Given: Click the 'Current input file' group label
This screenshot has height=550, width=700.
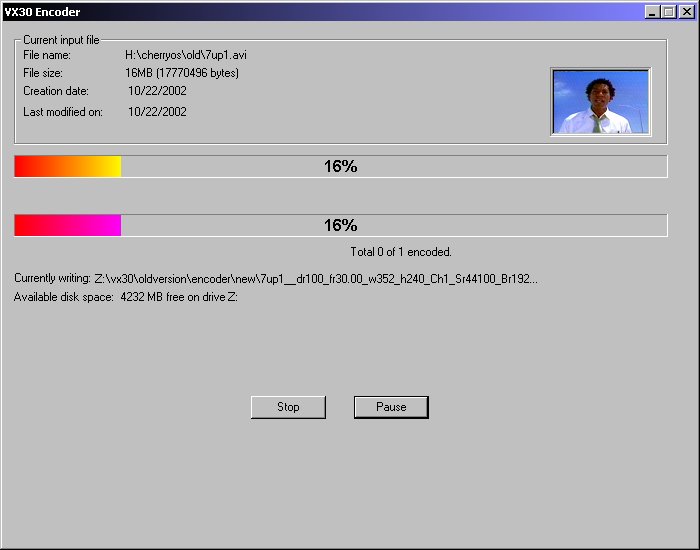Looking at the screenshot, I should pyautogui.click(x=61, y=40).
